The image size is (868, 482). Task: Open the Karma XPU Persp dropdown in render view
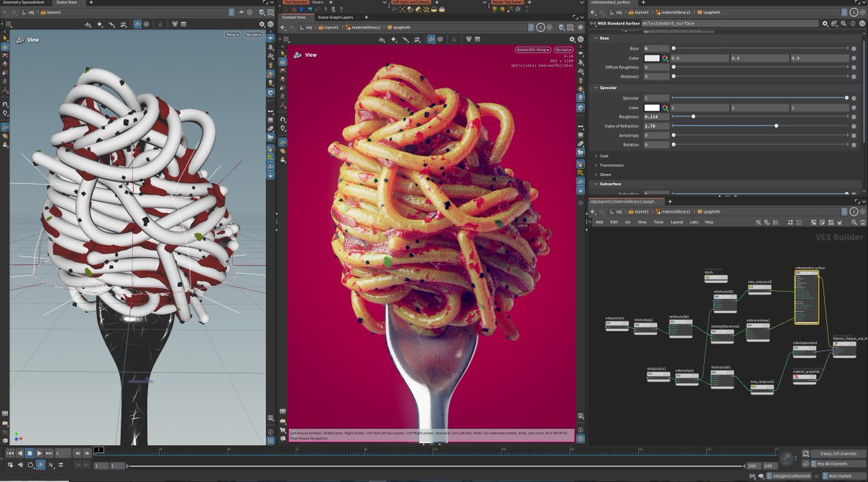[x=533, y=50]
